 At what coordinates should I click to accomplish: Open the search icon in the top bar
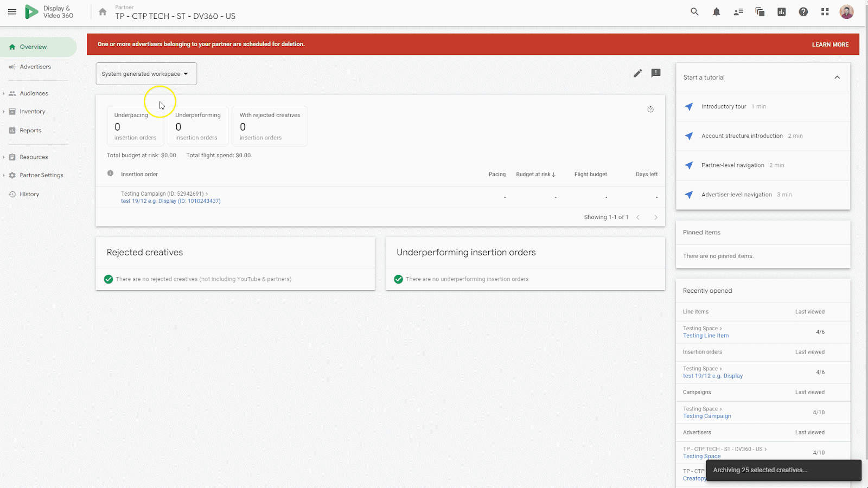coord(694,11)
